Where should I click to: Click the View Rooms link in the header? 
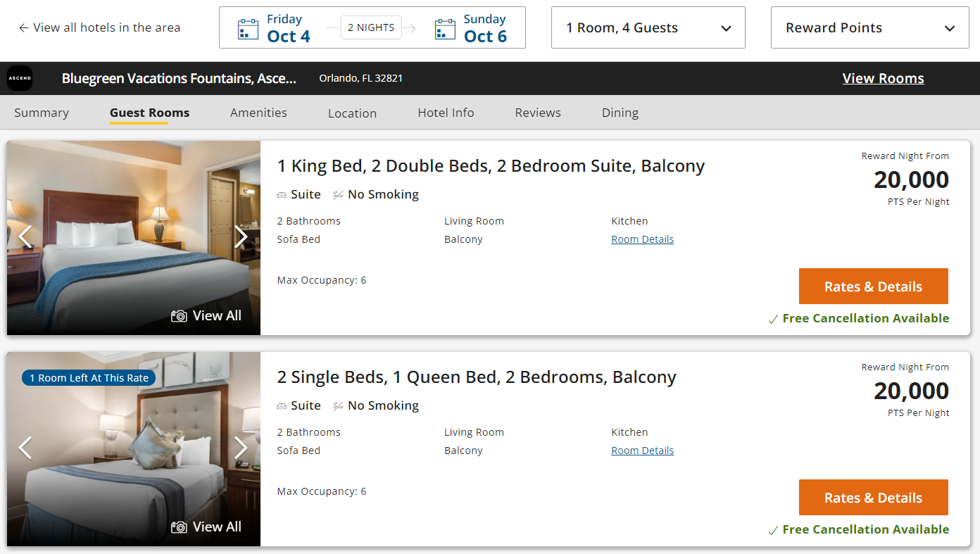(x=883, y=78)
